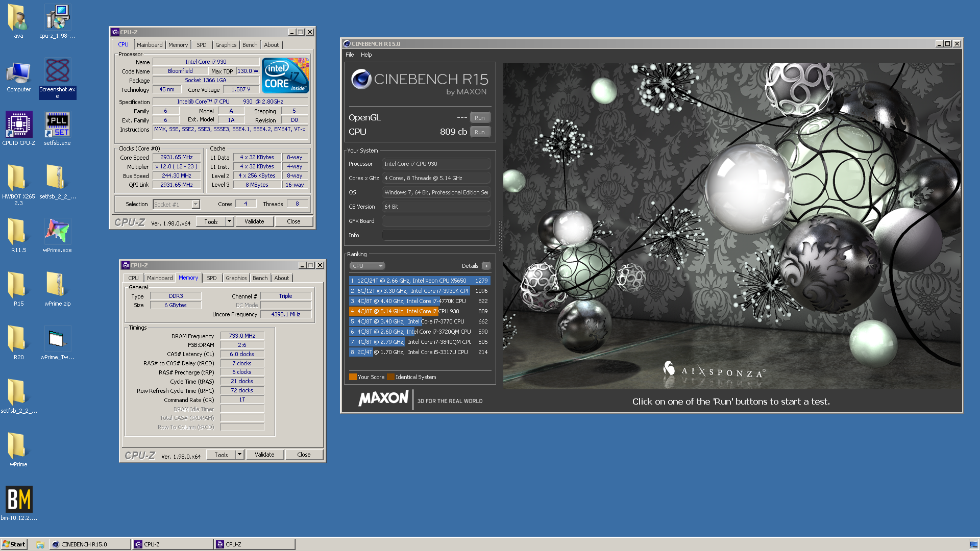Switch to SPD tab in lower CPU-Z window
The height and width of the screenshot is (551, 980).
coord(212,278)
